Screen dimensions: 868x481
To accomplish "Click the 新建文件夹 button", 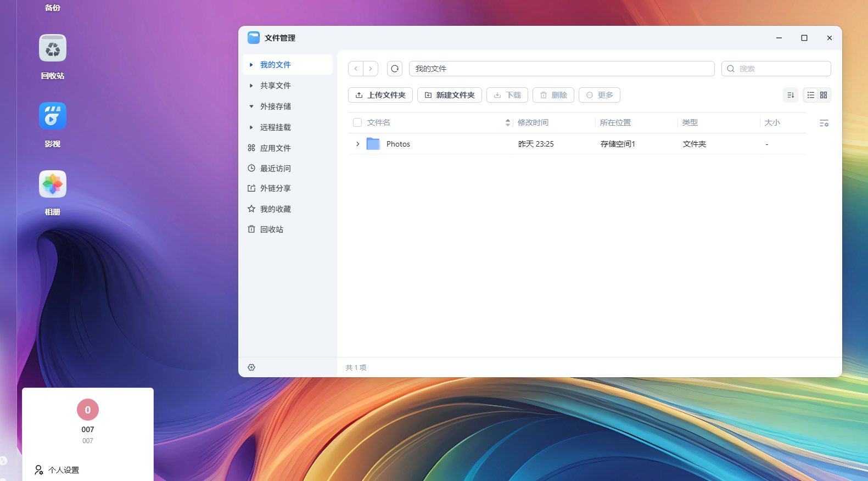I will click(x=449, y=95).
